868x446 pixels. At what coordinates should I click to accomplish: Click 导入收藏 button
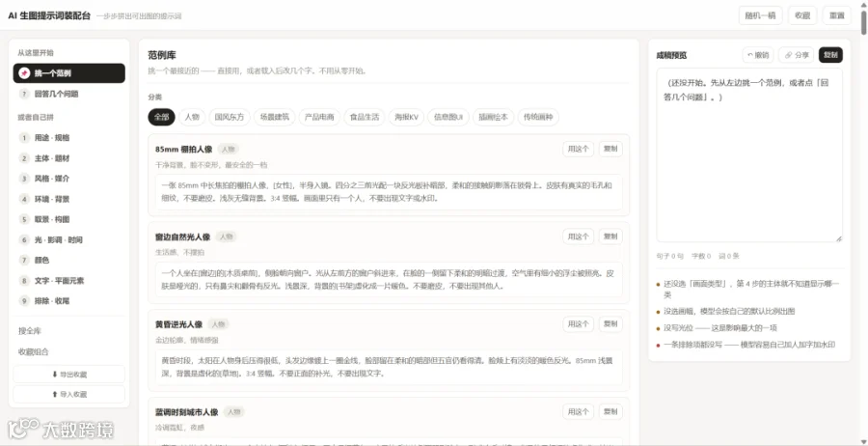[69, 395]
